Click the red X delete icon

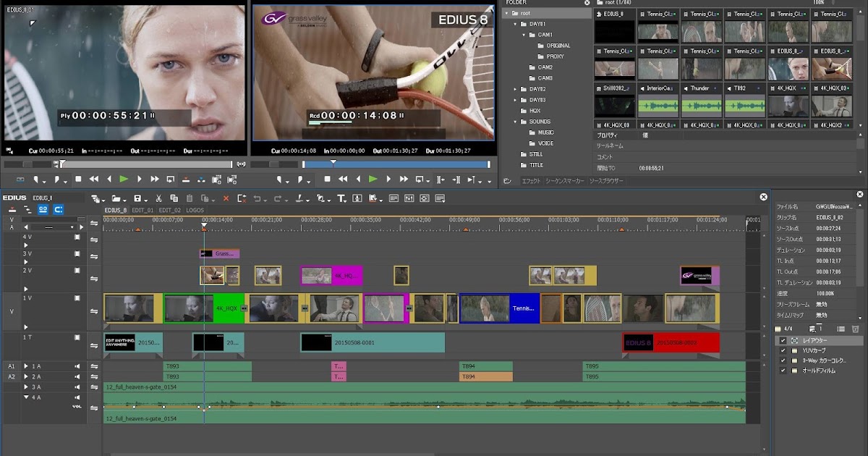coord(226,198)
